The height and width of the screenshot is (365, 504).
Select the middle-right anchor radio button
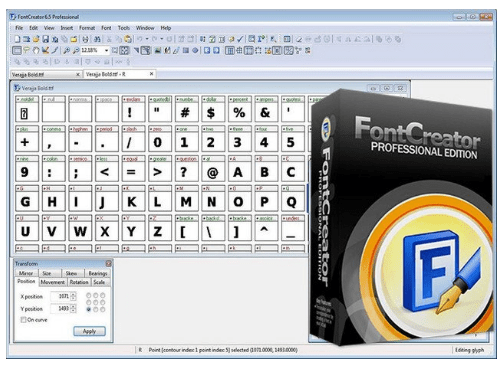pos(103,302)
